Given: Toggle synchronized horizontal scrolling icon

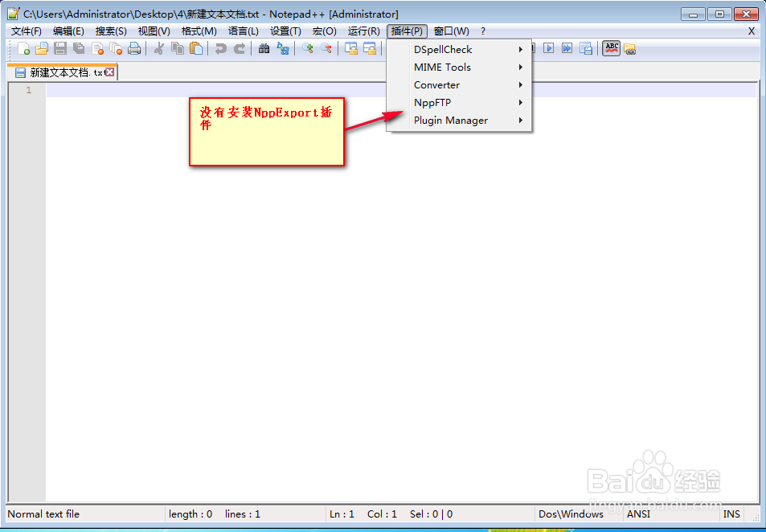Looking at the screenshot, I should point(370,48).
